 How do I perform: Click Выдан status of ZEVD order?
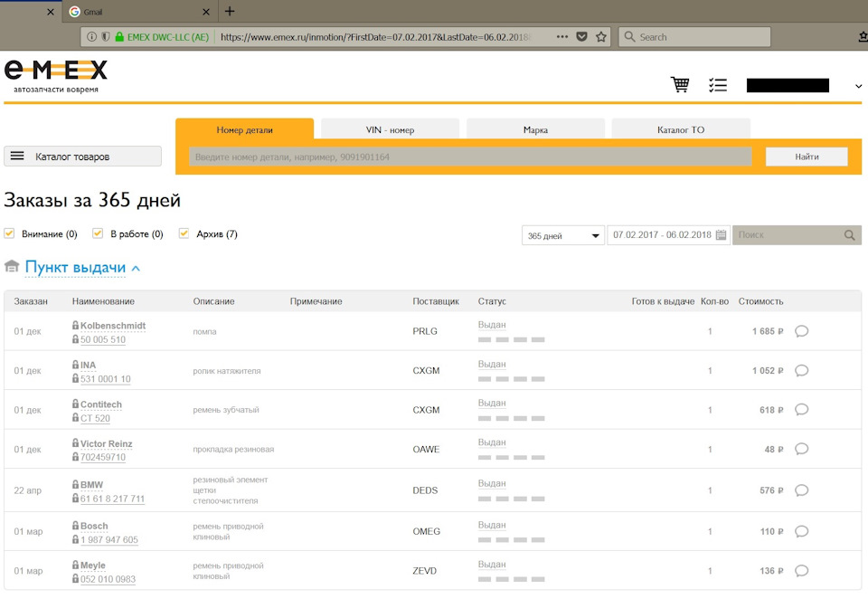coord(492,564)
